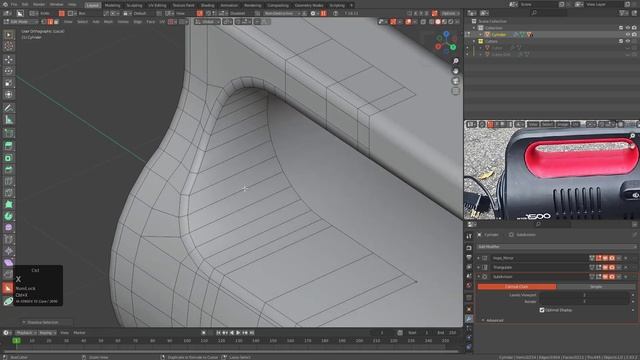Toggle viewport visibility of the Cylinder object
This screenshot has width=640, height=360.
[x=628, y=35]
